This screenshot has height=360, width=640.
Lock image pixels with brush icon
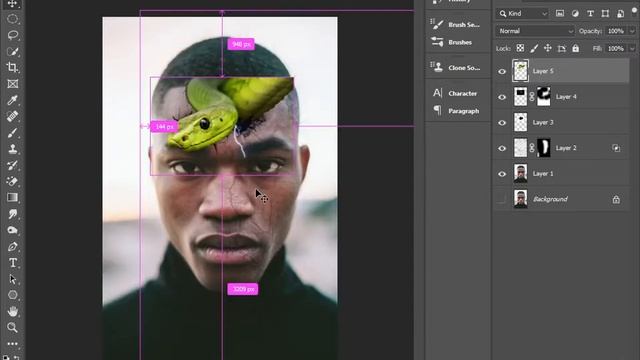tap(534, 48)
